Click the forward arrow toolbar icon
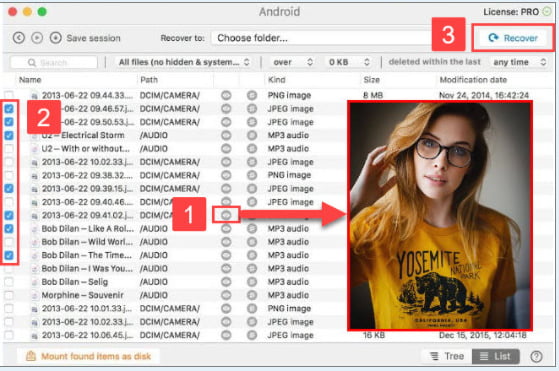 [x=37, y=38]
